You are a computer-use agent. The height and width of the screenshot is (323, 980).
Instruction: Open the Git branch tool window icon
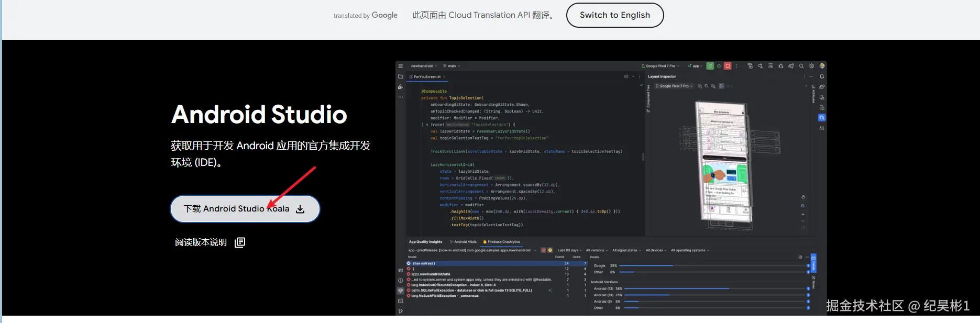[x=401, y=311]
